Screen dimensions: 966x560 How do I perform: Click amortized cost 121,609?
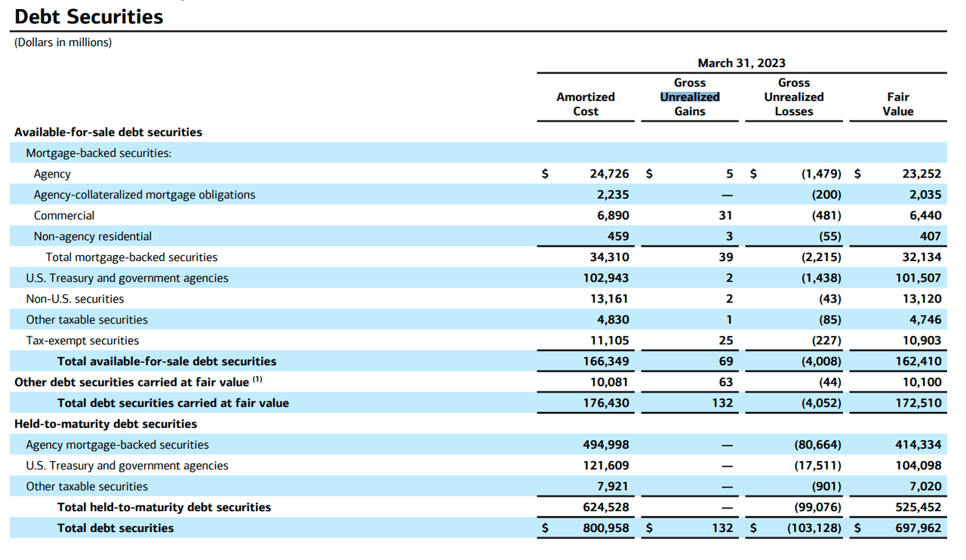click(606, 466)
